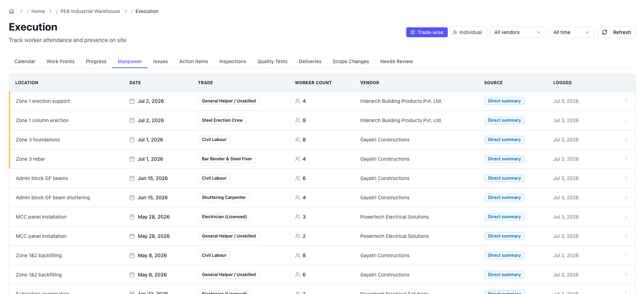Click the refresh arrows icon

click(605, 32)
